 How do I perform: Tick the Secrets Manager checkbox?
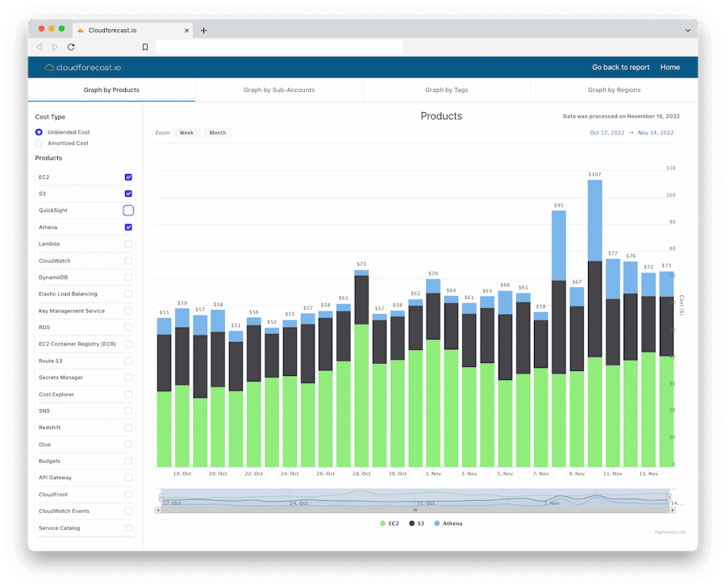tap(128, 377)
